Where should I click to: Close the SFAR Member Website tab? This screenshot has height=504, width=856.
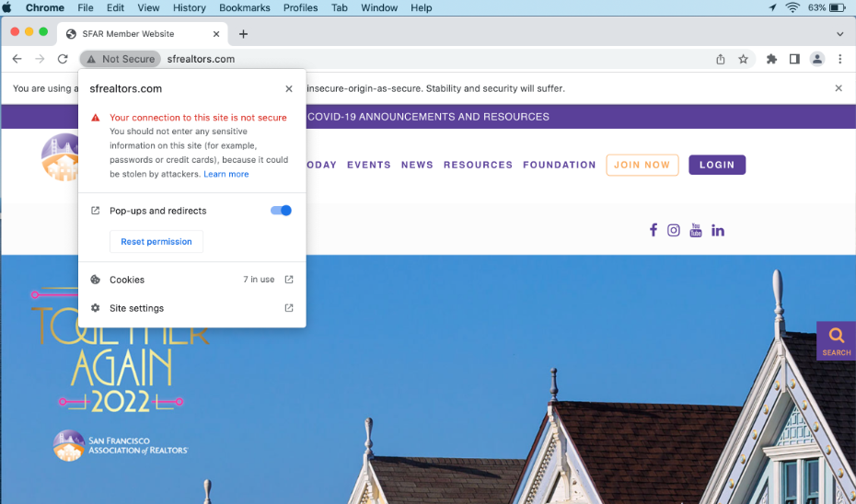pyautogui.click(x=216, y=34)
